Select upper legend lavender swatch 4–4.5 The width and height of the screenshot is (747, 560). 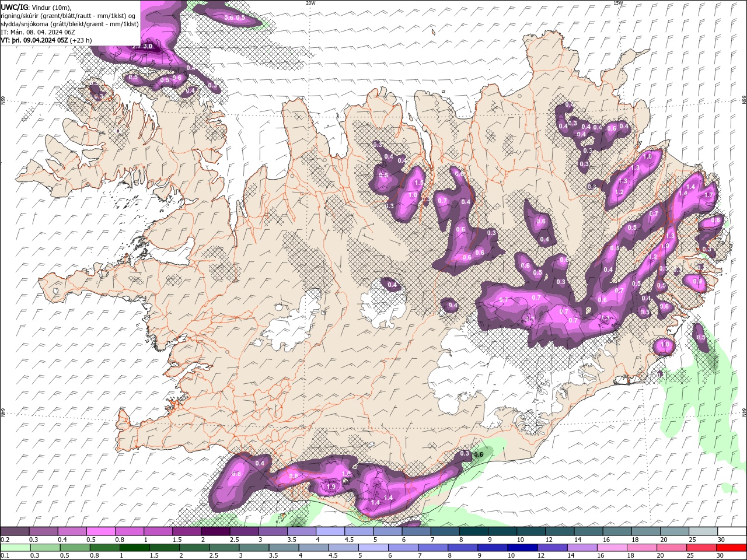point(330,531)
